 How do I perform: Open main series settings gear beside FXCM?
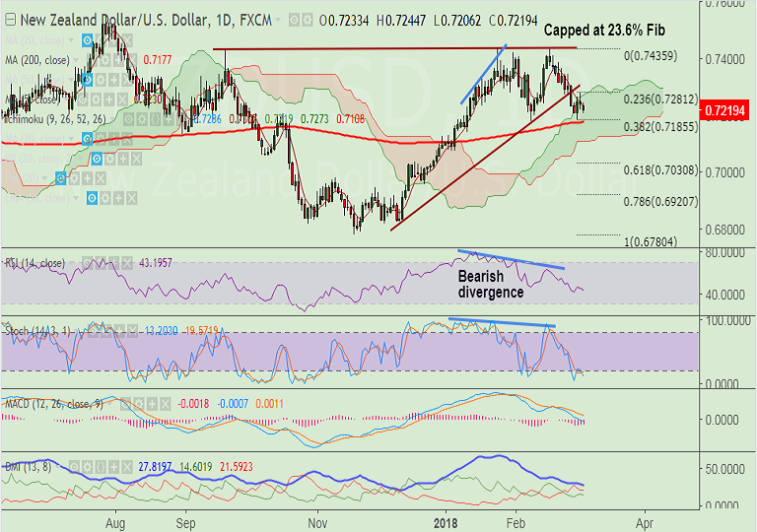click(x=307, y=21)
